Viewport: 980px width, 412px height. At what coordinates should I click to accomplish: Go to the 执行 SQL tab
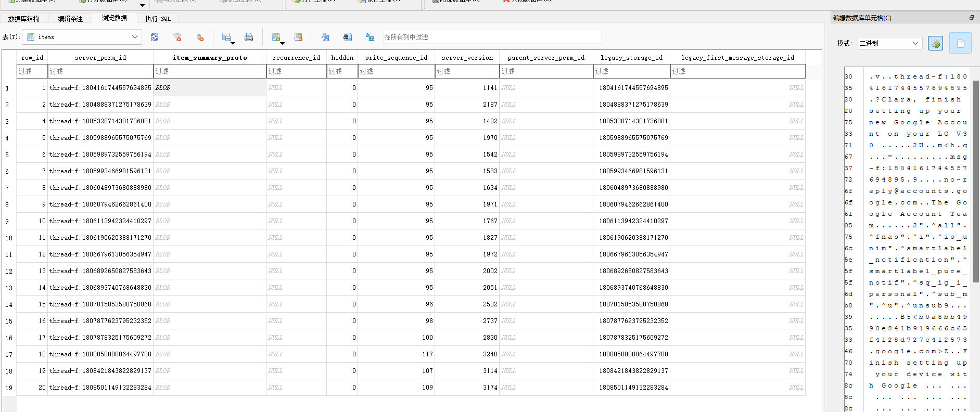point(158,19)
